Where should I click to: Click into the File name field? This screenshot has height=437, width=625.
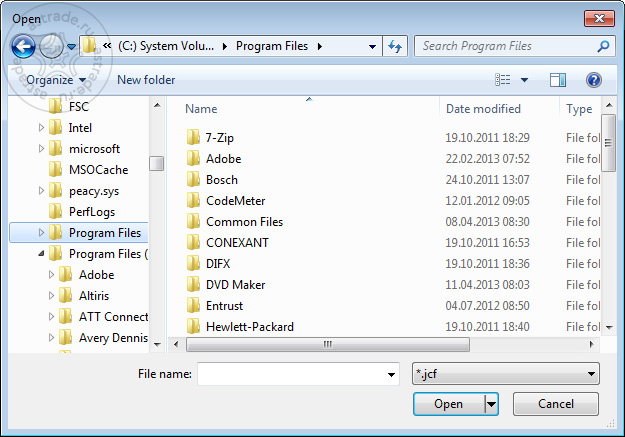click(292, 374)
